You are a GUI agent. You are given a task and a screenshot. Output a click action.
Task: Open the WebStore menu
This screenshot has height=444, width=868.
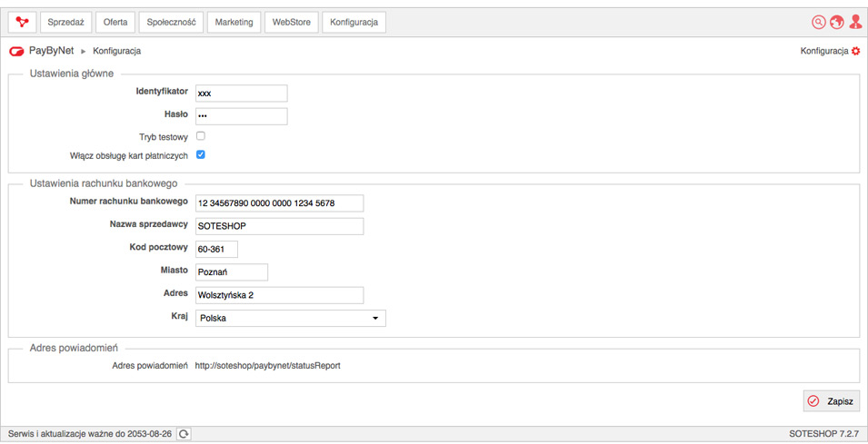click(291, 22)
